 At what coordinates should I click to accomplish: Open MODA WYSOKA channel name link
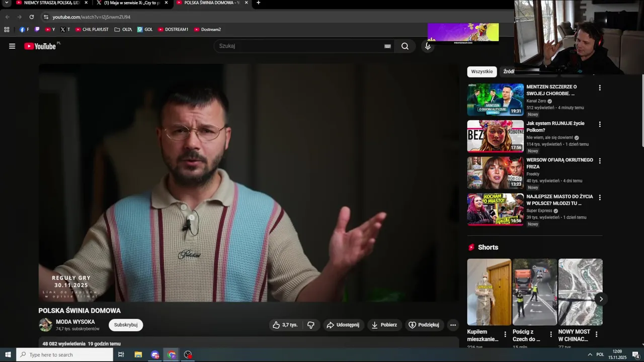click(x=75, y=322)
